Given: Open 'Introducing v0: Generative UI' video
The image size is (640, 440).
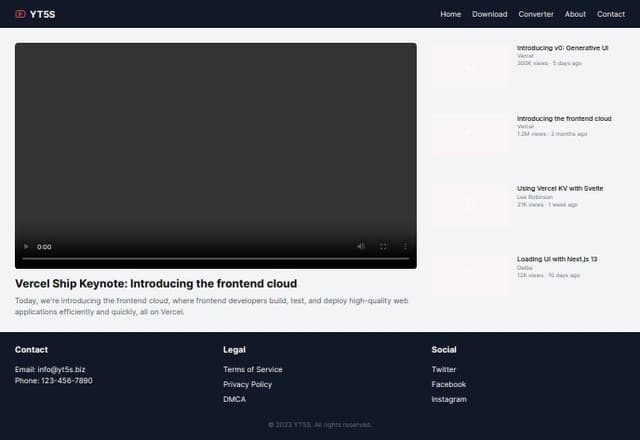Looking at the screenshot, I should (x=562, y=48).
